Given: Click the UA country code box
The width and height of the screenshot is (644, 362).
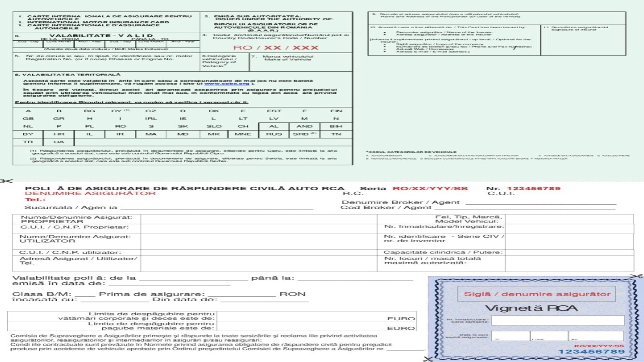Looking at the screenshot, I should (x=59, y=142).
